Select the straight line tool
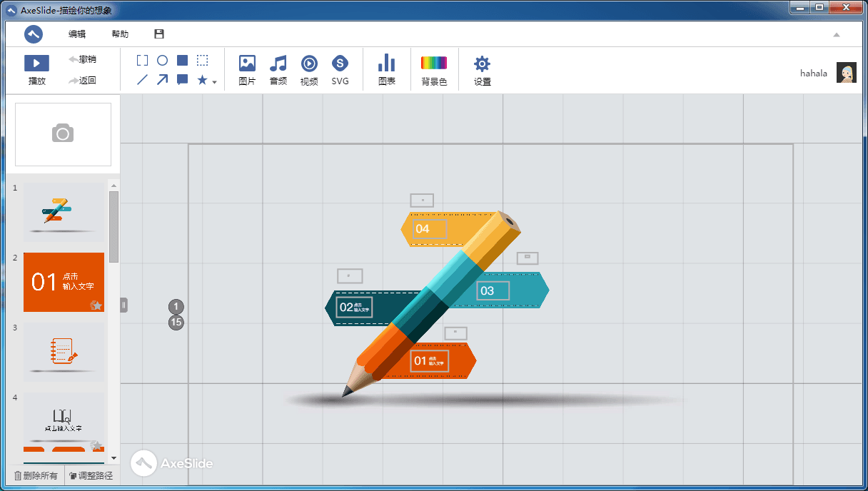This screenshot has height=491, width=868. (x=142, y=80)
